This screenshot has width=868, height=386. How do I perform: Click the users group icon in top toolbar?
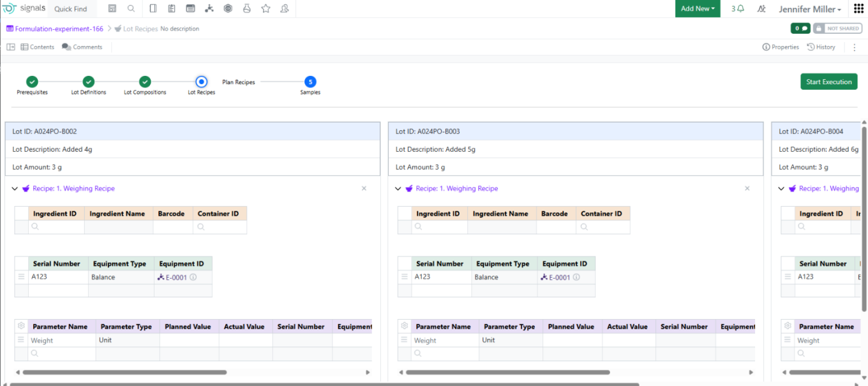point(285,9)
